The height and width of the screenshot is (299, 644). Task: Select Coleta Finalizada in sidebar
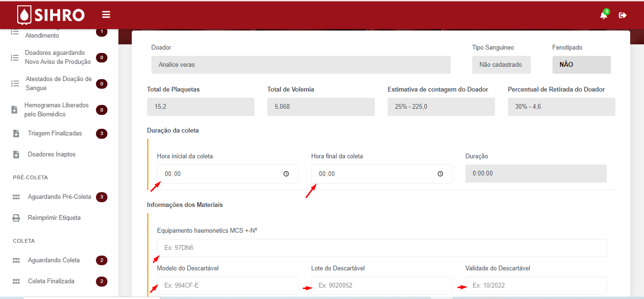tap(51, 281)
